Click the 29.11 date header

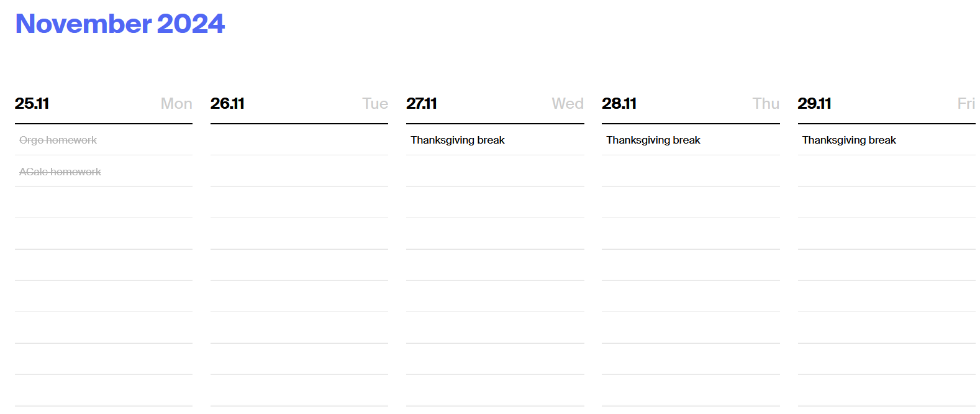coord(815,103)
